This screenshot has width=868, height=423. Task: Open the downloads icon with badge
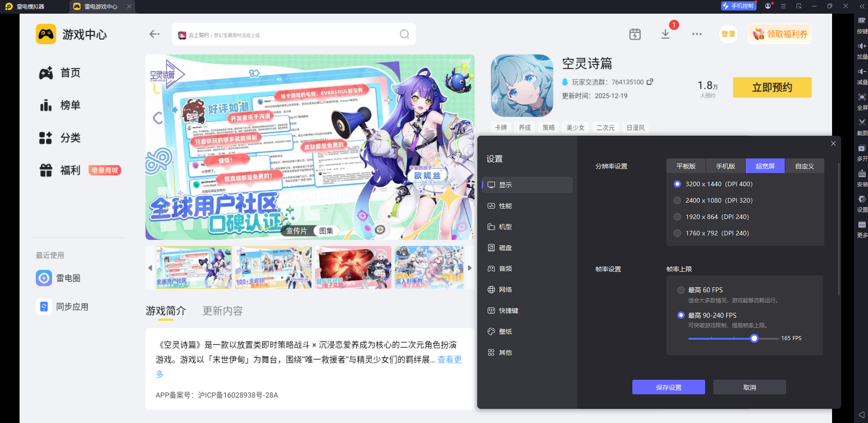tap(666, 34)
